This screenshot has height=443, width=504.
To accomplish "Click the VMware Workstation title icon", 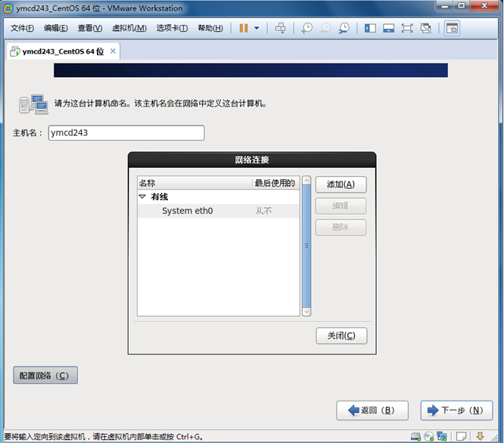I will pyautogui.click(x=8, y=8).
